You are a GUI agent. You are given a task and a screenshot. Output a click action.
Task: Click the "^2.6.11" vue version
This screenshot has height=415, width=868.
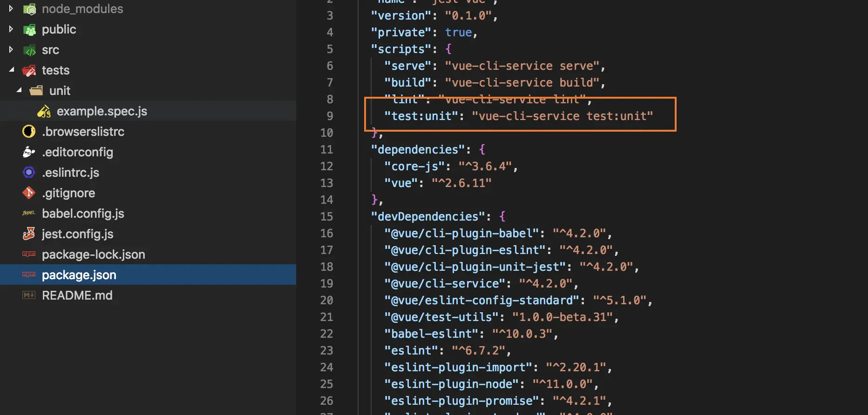coord(461,183)
